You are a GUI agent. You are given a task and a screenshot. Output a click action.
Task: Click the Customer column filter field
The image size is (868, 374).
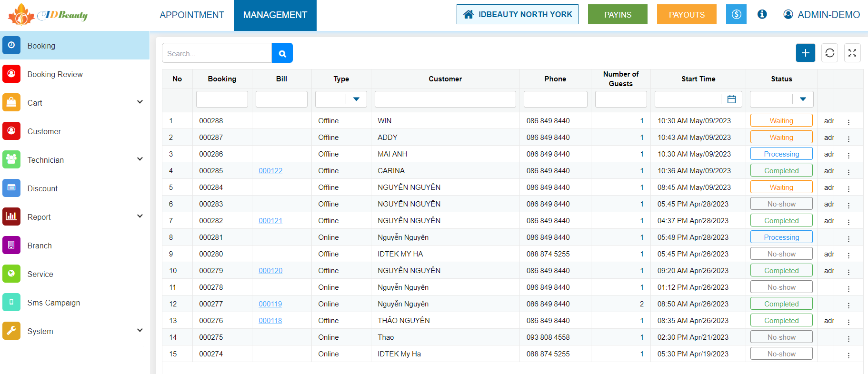pos(445,99)
